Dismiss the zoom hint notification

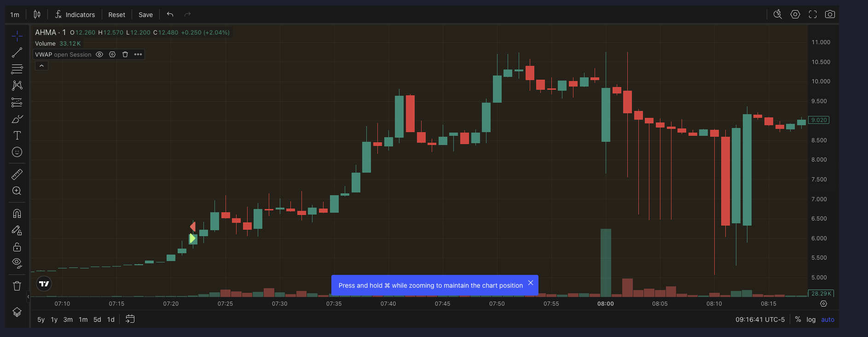531,283
